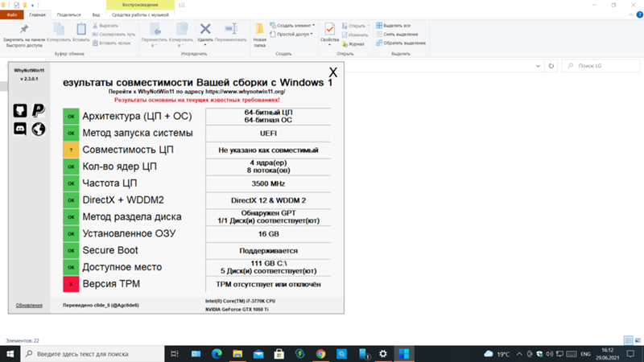The width and height of the screenshot is (644, 362).
Task: Click the yellow question status for Совместимость ЦП
Action: [71, 150]
